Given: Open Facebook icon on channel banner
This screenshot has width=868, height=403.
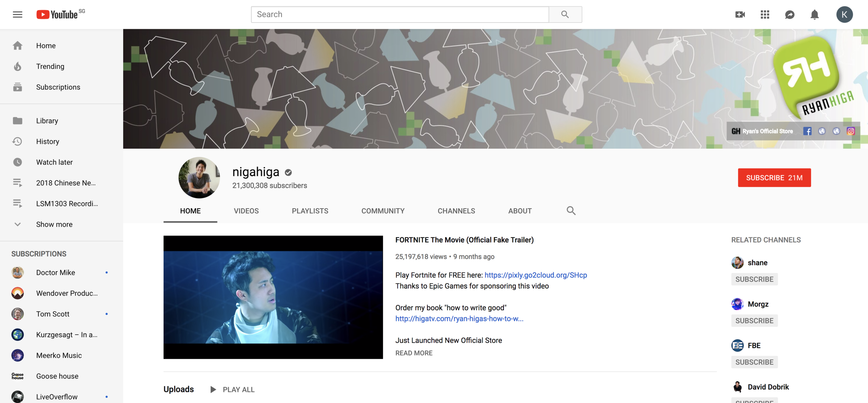Looking at the screenshot, I should click(807, 131).
